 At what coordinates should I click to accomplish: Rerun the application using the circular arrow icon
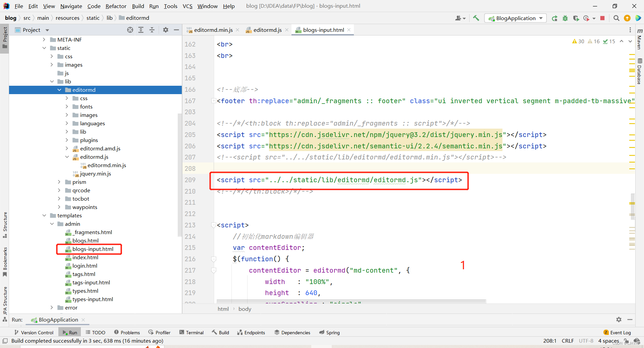[555, 18]
